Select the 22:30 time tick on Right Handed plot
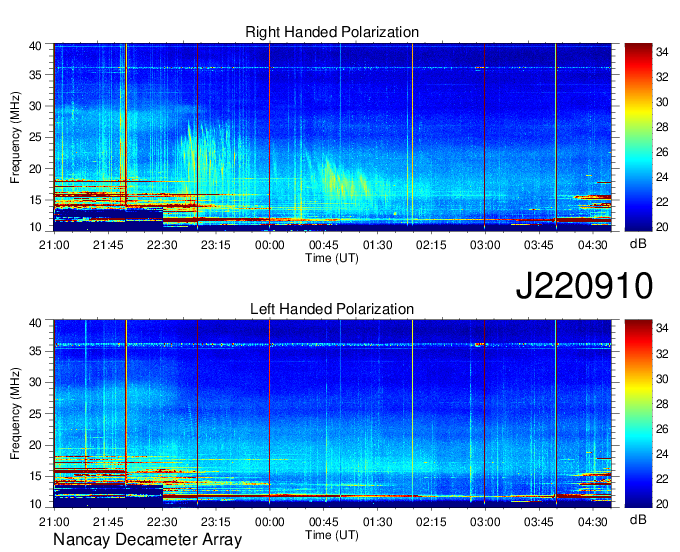 pyautogui.click(x=162, y=245)
